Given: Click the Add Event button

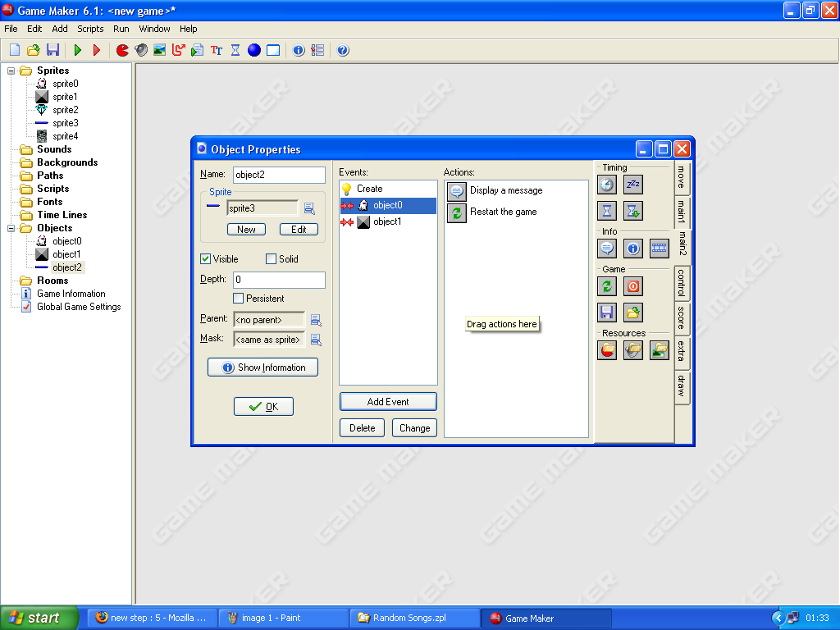Looking at the screenshot, I should [x=388, y=402].
